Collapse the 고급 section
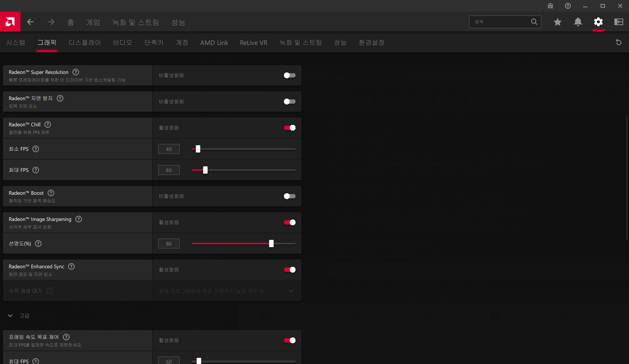Screen dimensions: 629x364 tap(10, 316)
